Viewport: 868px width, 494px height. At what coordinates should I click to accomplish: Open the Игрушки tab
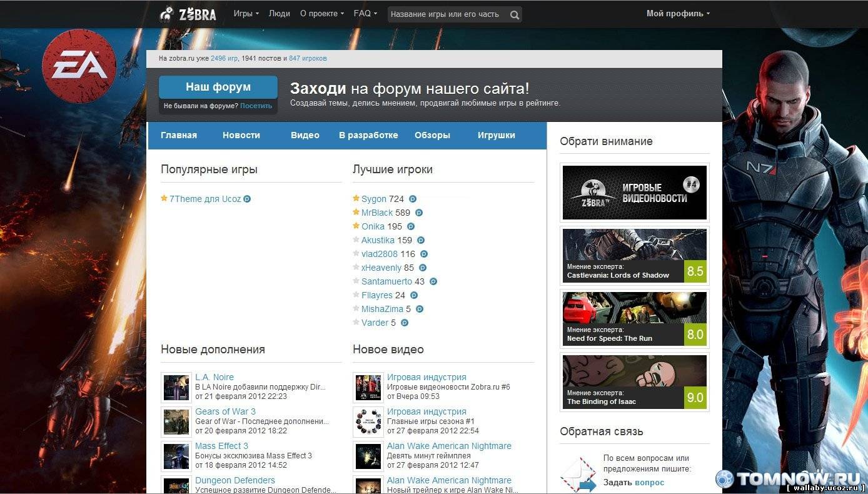click(497, 135)
